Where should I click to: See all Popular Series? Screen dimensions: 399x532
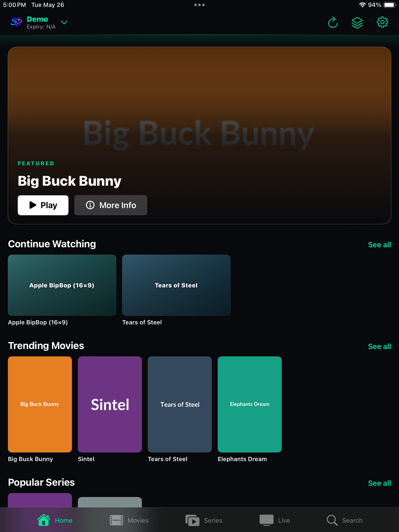(x=379, y=483)
